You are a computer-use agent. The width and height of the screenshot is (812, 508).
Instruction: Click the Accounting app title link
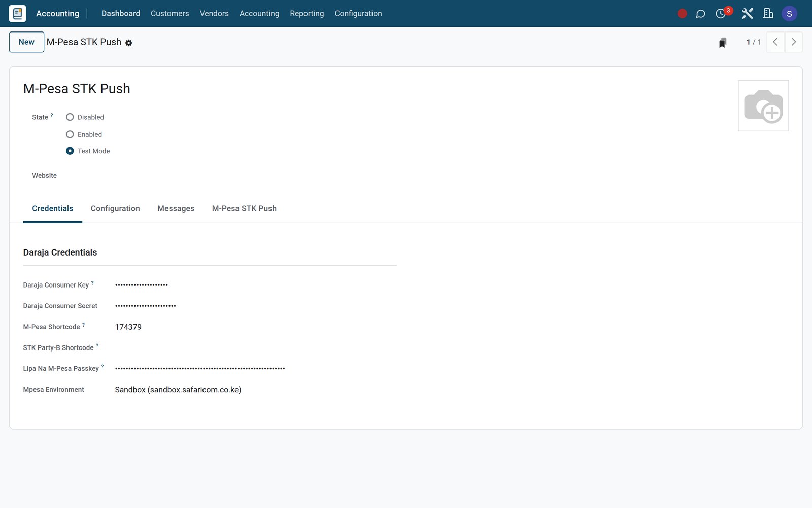pos(57,14)
